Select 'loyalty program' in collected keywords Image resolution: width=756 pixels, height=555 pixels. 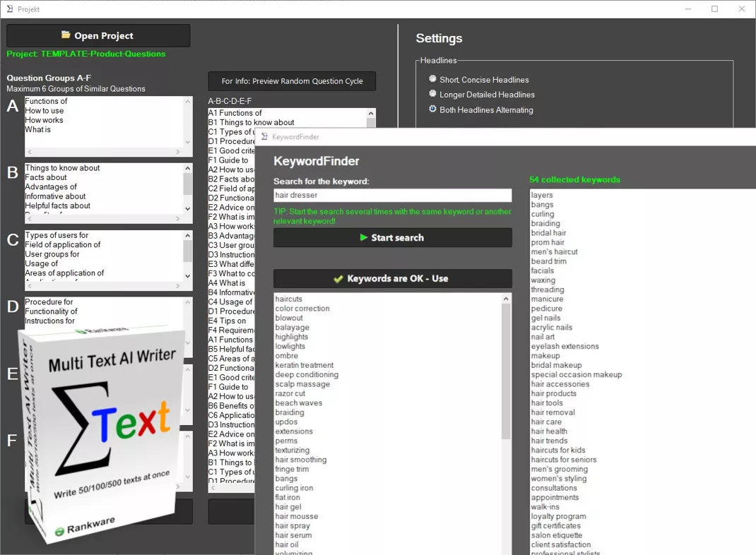point(559,516)
